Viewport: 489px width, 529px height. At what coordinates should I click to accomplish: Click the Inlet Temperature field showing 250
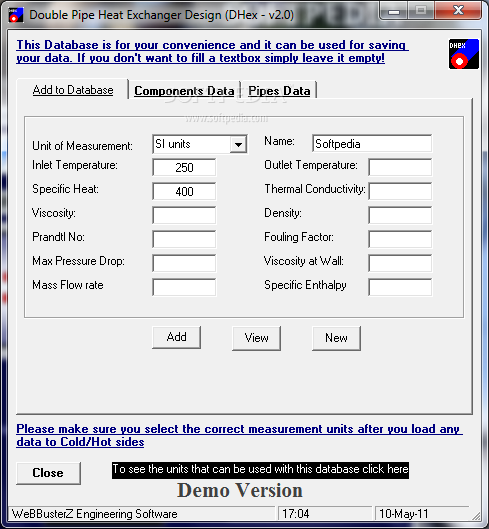(184, 167)
